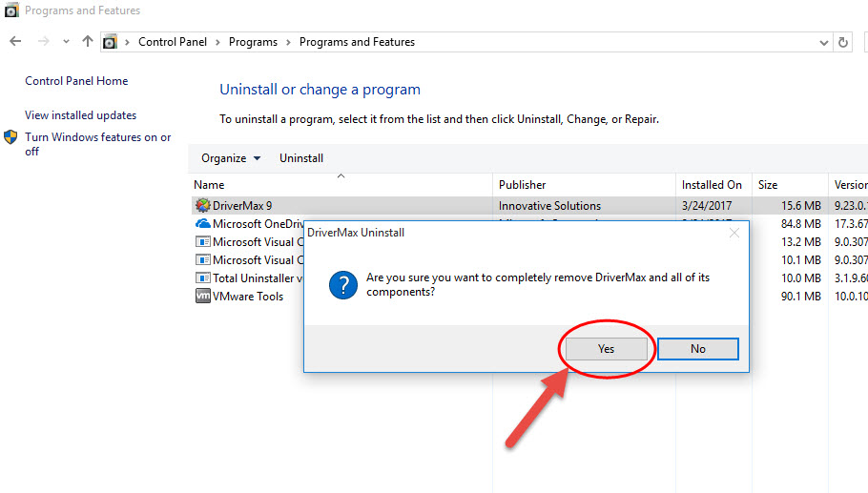Click the question mark icon in dialog

coord(343,285)
